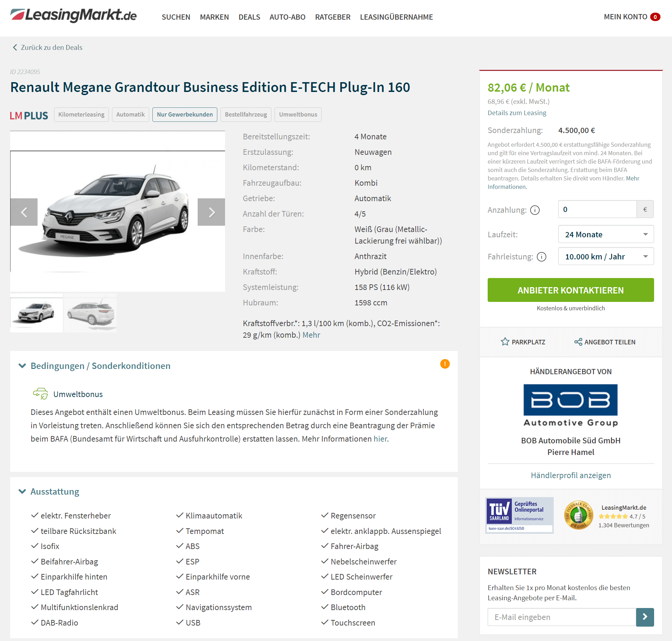The width and height of the screenshot is (672, 641).
Task: Click the back chevron next to Zurück zu den Deals
Action: (15, 47)
